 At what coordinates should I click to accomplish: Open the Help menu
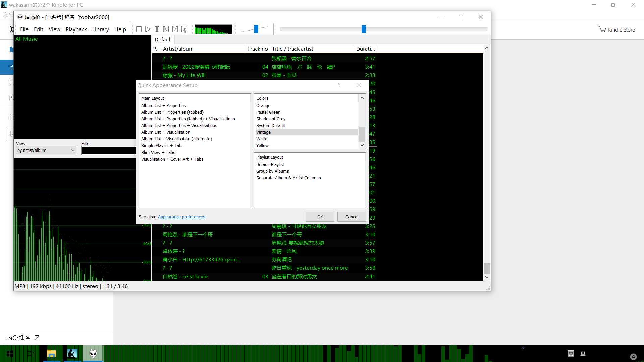(120, 29)
